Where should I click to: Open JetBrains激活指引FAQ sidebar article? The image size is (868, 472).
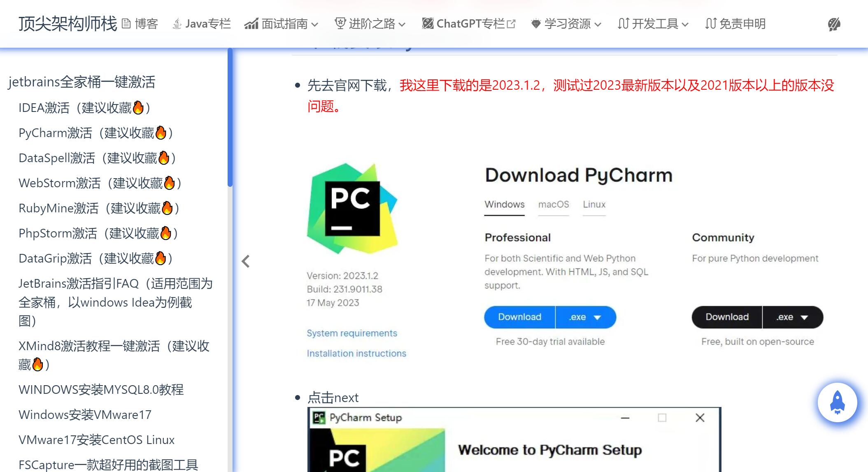click(116, 302)
